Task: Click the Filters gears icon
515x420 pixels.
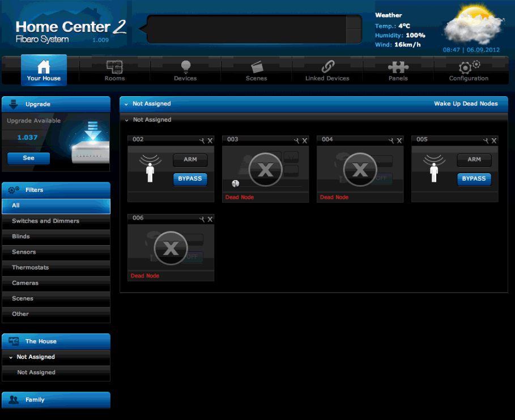Action: pos(14,190)
